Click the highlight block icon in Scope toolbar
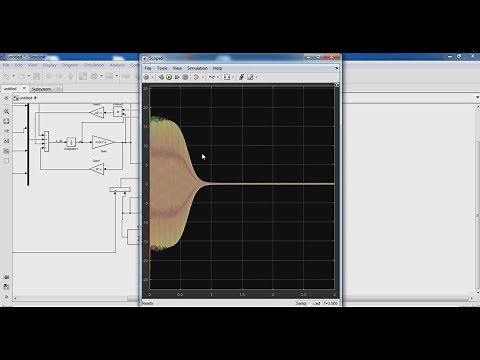This screenshot has width=480, height=360. (x=196, y=77)
